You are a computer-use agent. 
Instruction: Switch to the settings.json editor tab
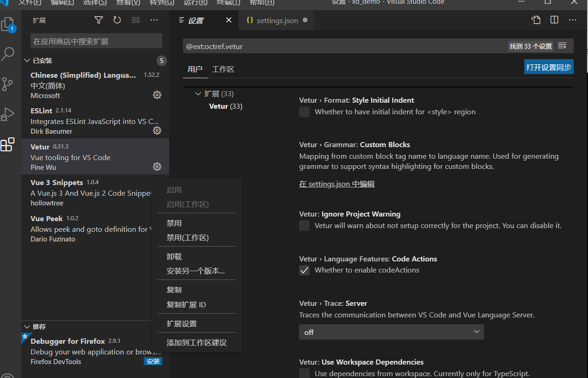tap(276, 20)
